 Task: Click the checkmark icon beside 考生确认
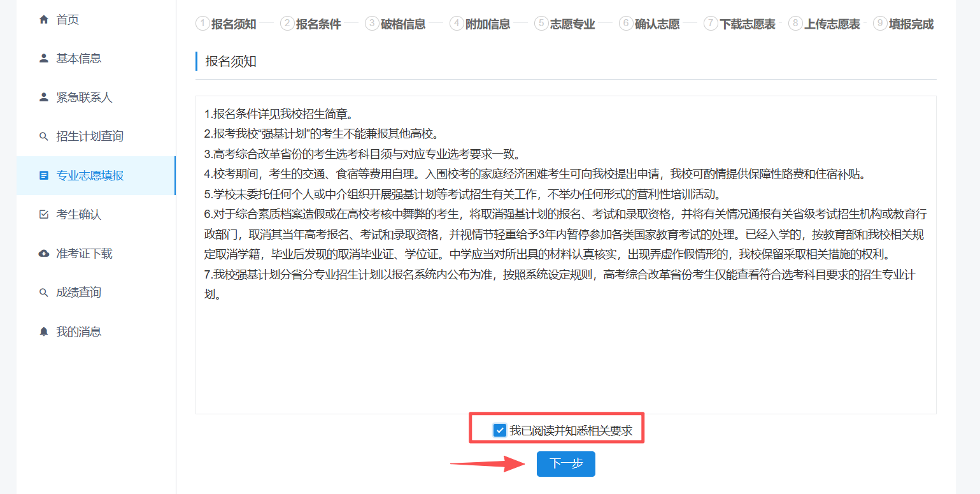[x=44, y=215]
